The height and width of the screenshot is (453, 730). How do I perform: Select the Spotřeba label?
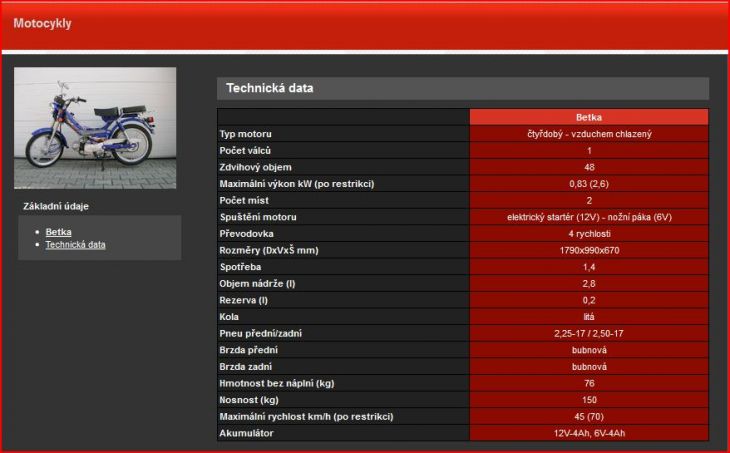pos(240,267)
